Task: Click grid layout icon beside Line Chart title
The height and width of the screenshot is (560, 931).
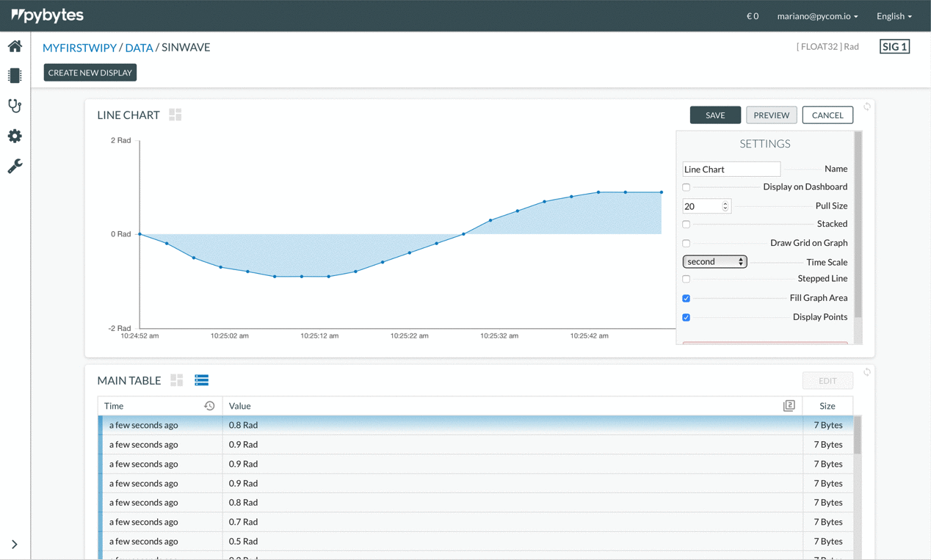Action: click(x=175, y=114)
